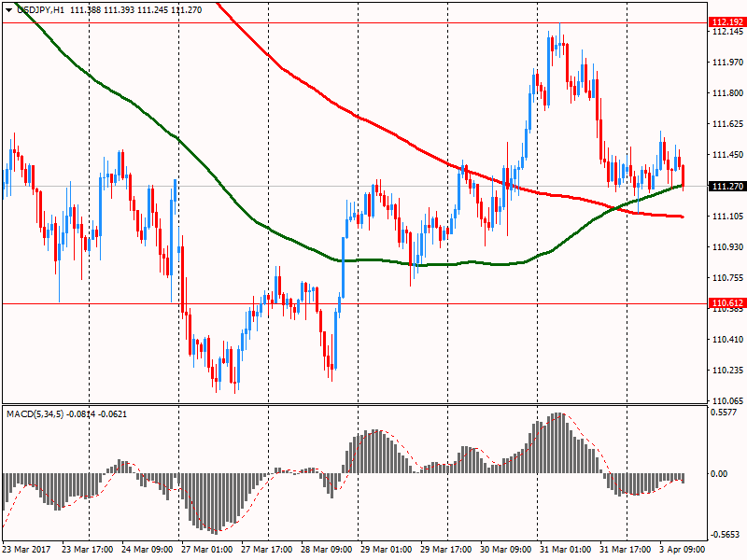Click the 29 Mar 01:00 time axis label
The image size is (747, 560).
[x=387, y=550]
